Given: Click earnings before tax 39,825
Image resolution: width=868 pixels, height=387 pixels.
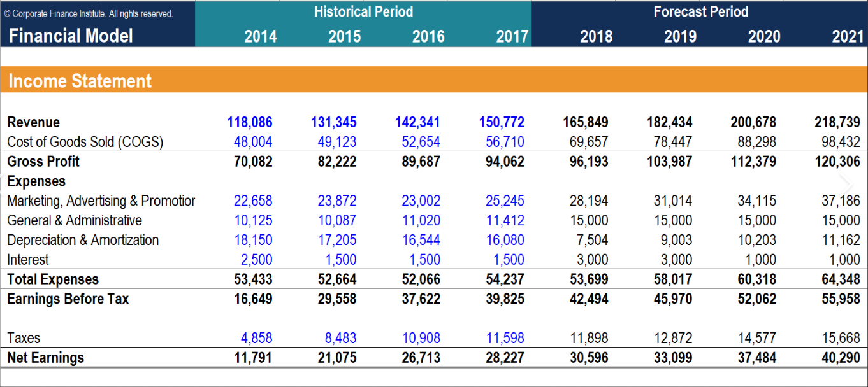Looking at the screenshot, I should coord(505,299).
